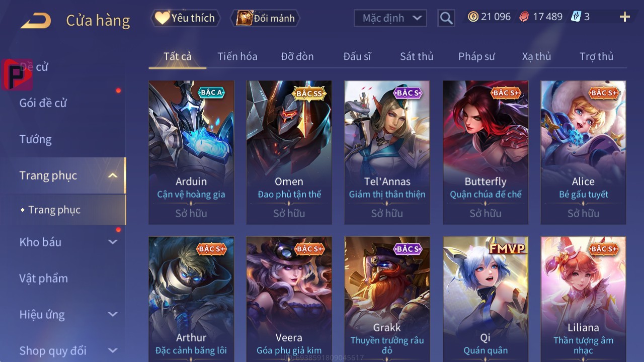Open the search magnifier icon

coord(446,18)
